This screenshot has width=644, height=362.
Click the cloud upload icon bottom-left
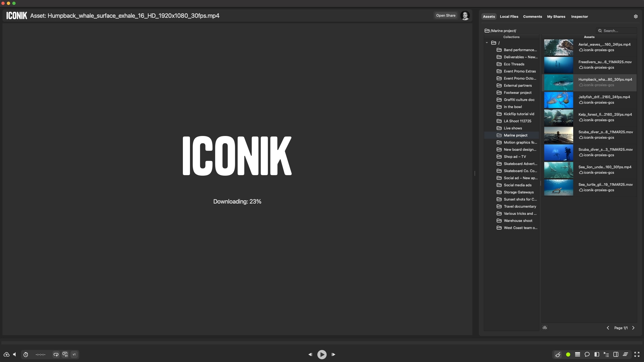[7, 354]
